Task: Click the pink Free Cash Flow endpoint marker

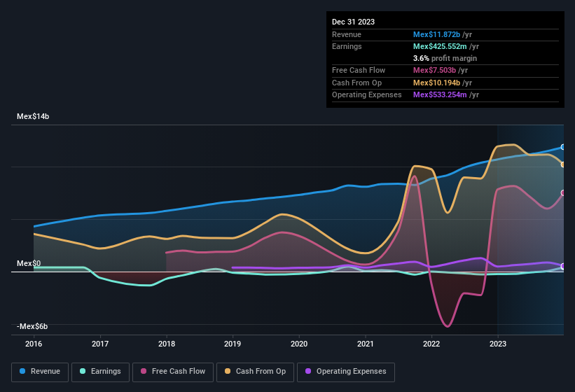Action: pyautogui.click(x=563, y=192)
